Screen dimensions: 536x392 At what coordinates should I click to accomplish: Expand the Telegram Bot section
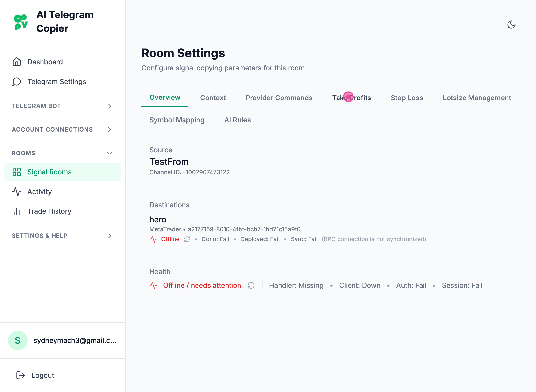(110, 106)
